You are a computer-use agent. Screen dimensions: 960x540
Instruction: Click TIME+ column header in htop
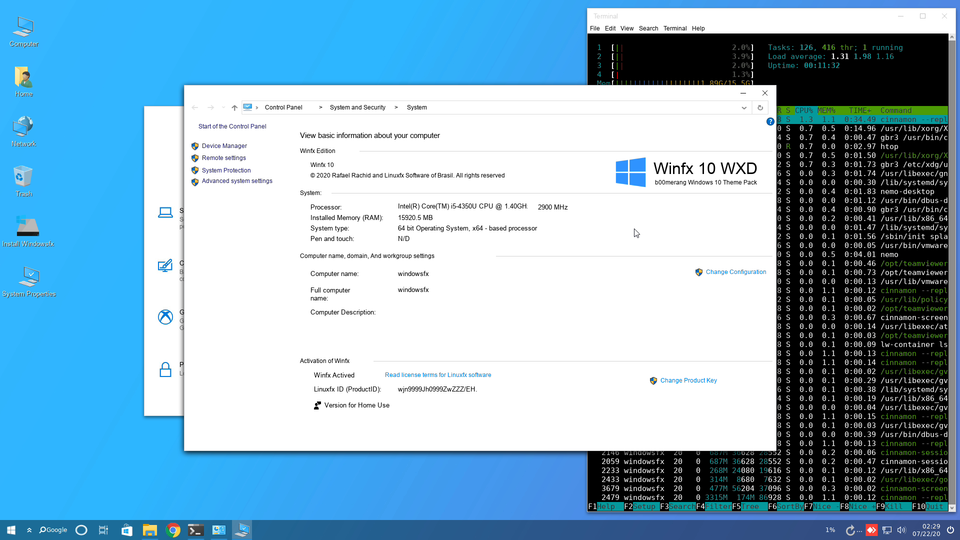(860, 111)
